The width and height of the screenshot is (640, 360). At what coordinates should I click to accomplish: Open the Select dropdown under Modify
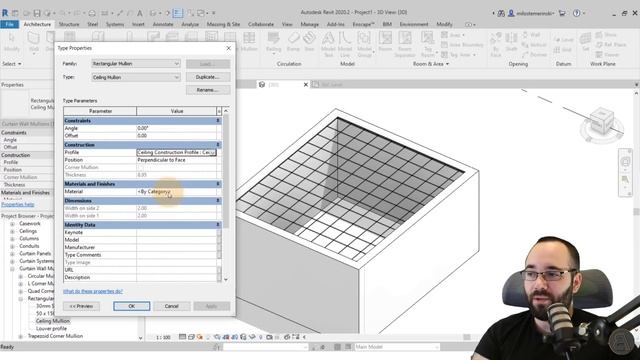click(x=12, y=64)
